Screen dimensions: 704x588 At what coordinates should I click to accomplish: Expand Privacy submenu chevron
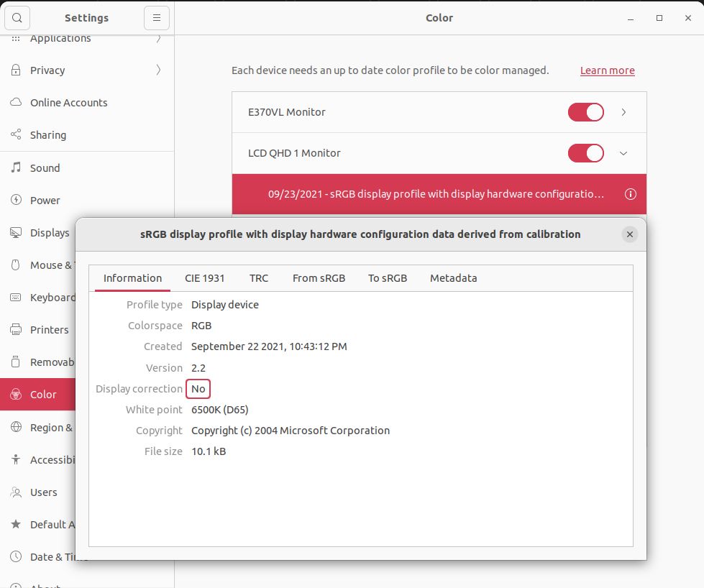point(158,70)
